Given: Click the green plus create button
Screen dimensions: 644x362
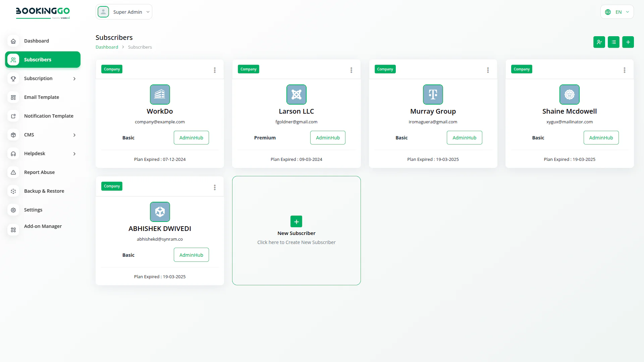Looking at the screenshot, I should click(x=628, y=42).
